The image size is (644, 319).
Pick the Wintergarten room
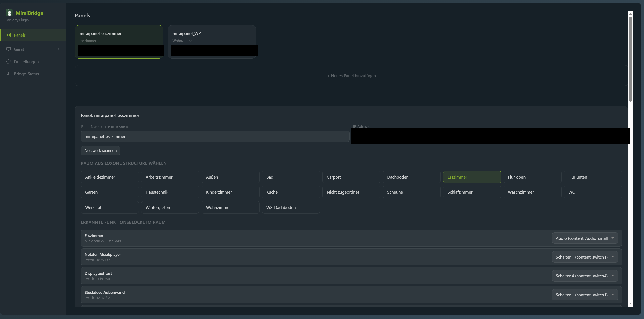click(x=170, y=208)
